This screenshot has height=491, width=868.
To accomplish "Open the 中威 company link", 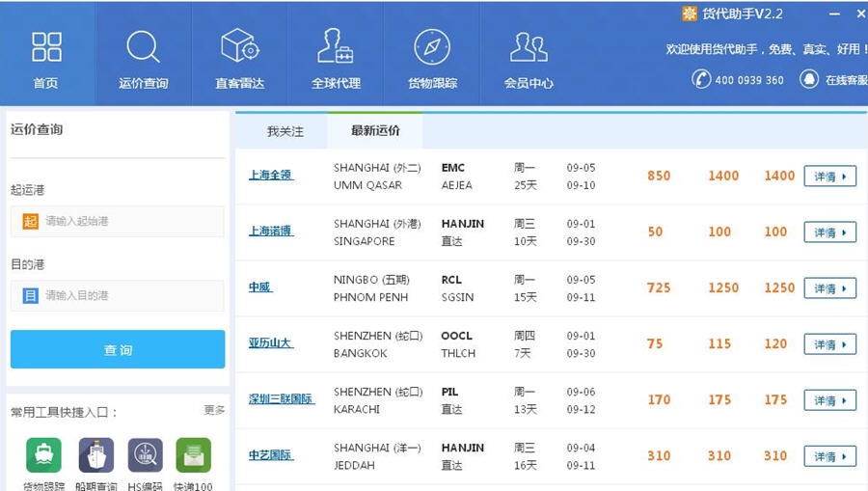I will coord(260,286).
